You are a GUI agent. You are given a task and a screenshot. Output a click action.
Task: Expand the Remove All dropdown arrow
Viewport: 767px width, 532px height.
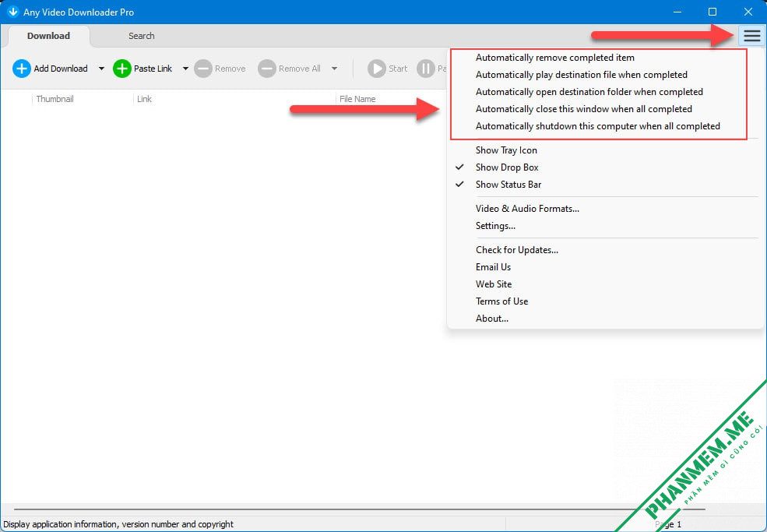(334, 69)
